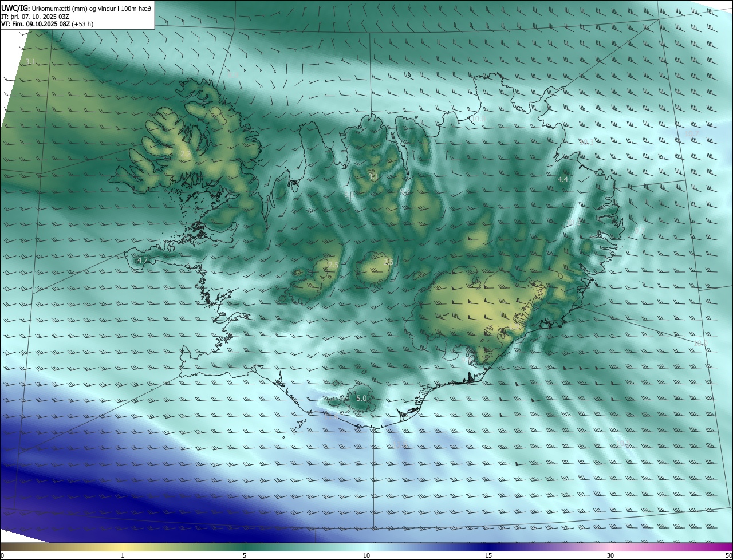Select the 'IT: þri. 07. 10. 2025 03Z' line

pos(36,16)
